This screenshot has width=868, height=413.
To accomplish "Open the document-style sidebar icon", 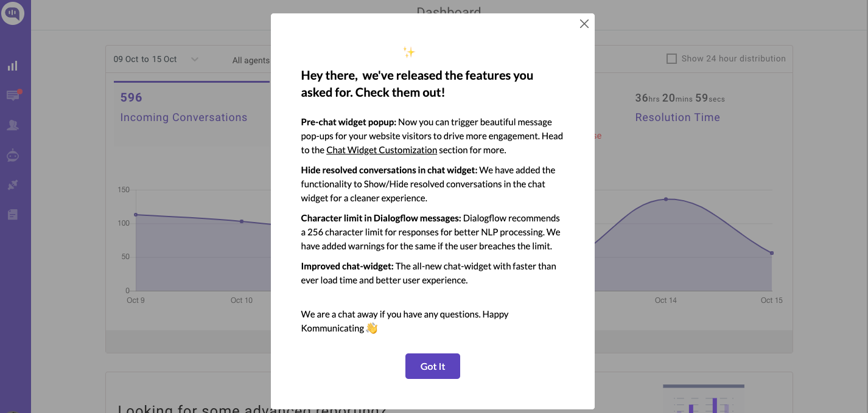I will [13, 214].
